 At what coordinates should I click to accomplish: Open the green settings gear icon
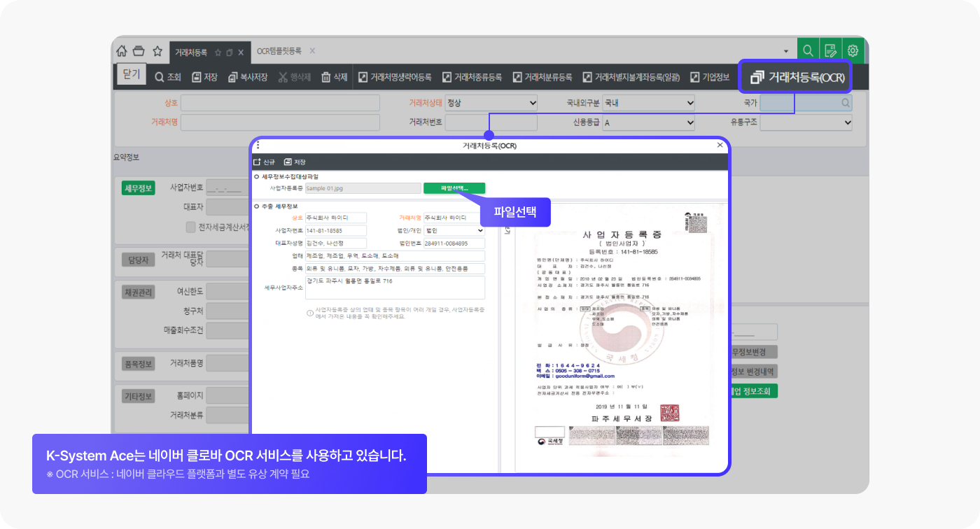click(853, 50)
